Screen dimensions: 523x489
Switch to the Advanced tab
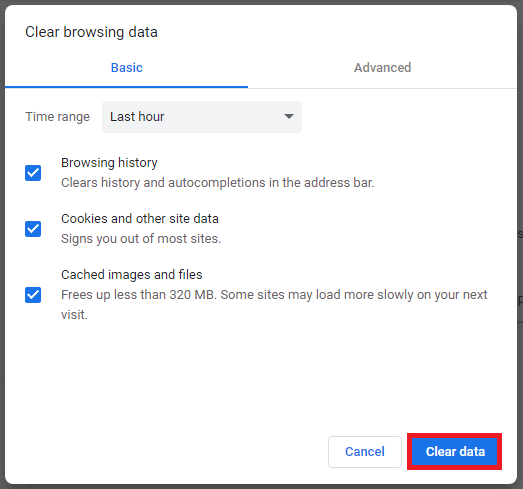click(382, 68)
